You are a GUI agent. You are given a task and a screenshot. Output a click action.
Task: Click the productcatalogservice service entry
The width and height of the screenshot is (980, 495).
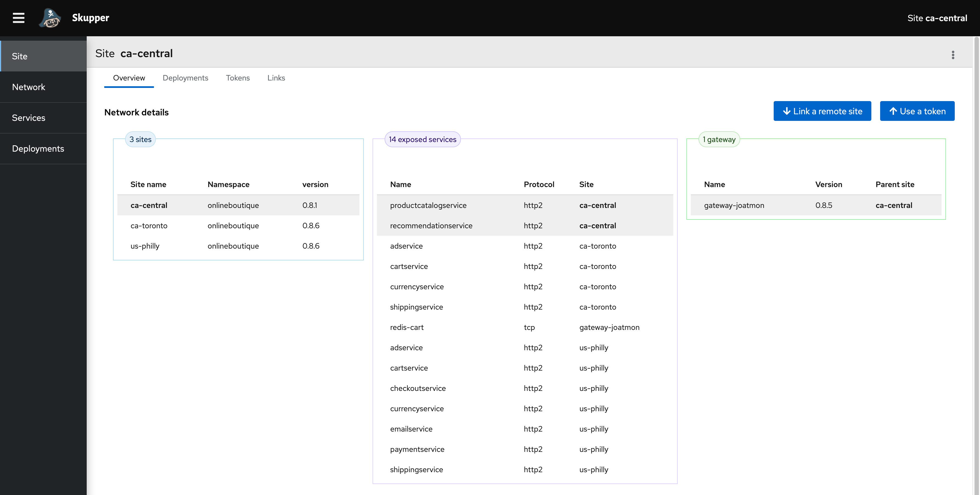[x=428, y=205]
